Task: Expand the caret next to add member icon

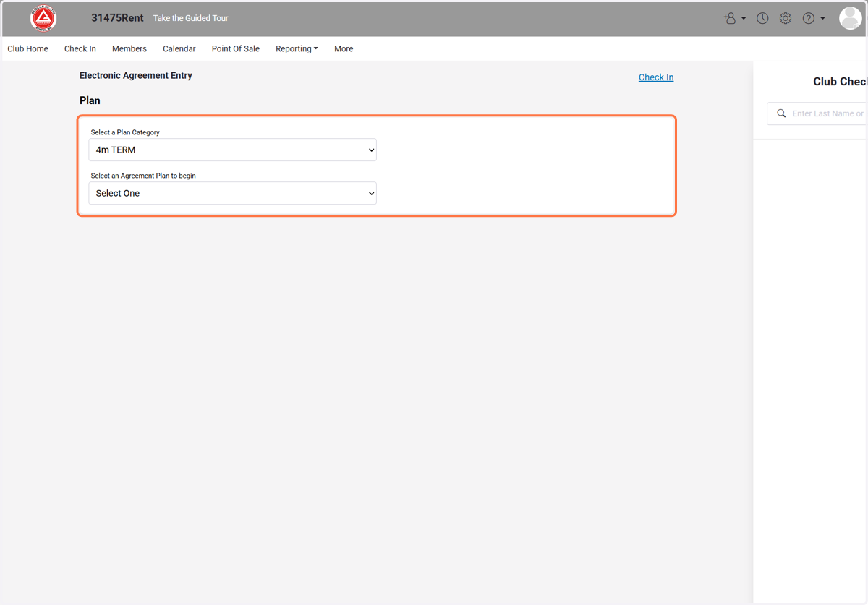Action: pyautogui.click(x=744, y=19)
